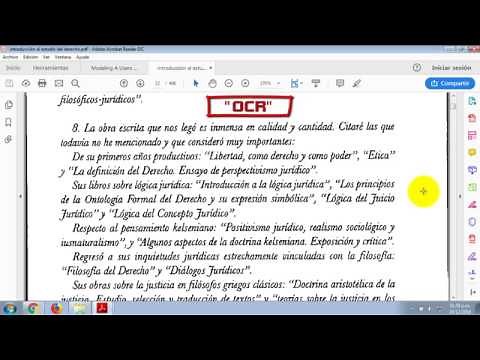
Task: Click the help question mark icon
Action: pyautogui.click(x=417, y=68)
